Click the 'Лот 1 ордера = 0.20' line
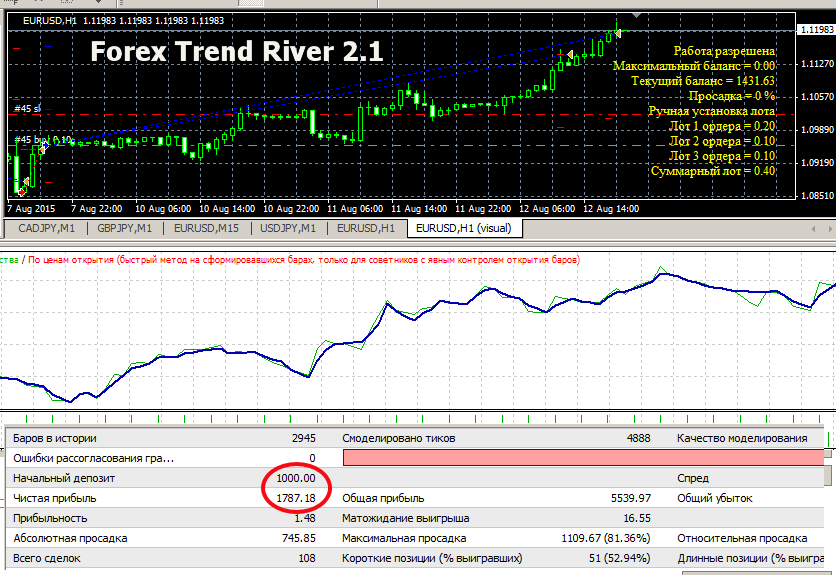Viewport: 836px width, 575px height. [722, 126]
